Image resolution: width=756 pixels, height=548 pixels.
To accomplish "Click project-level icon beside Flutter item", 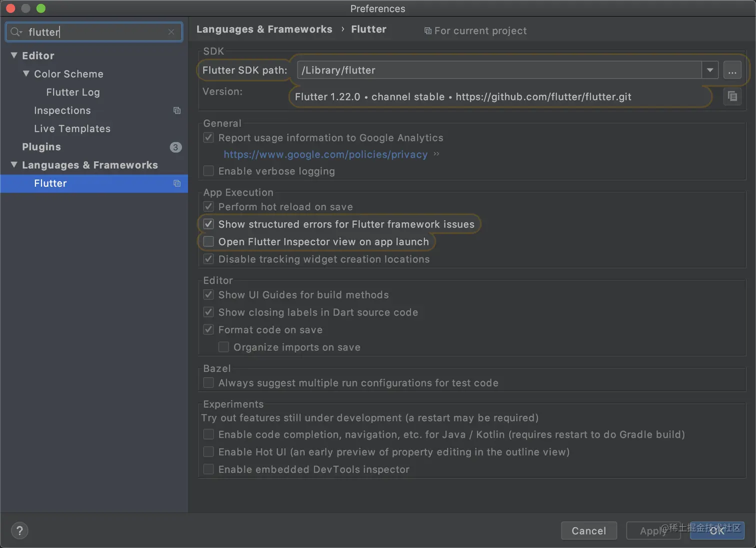I will coord(177,184).
